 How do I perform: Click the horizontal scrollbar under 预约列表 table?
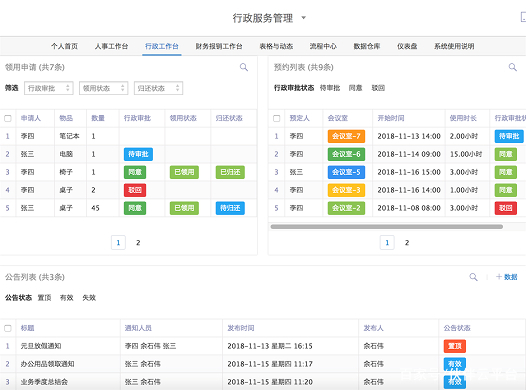[x=386, y=227]
